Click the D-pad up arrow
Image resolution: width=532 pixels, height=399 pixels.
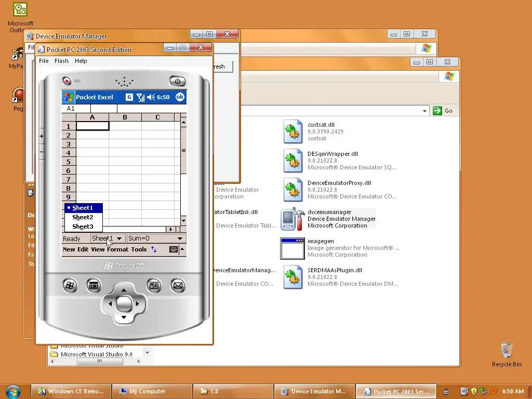point(124,290)
